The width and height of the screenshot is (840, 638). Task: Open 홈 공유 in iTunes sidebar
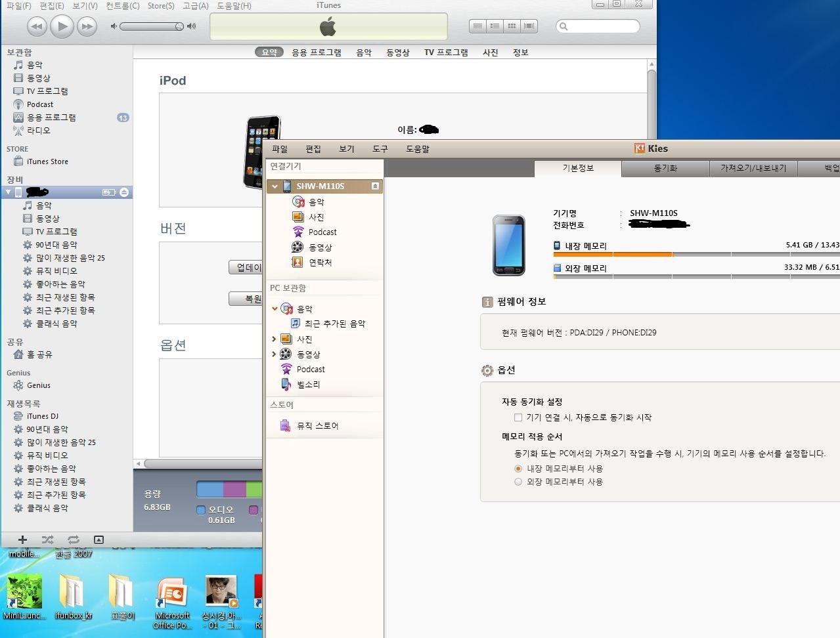click(x=39, y=354)
